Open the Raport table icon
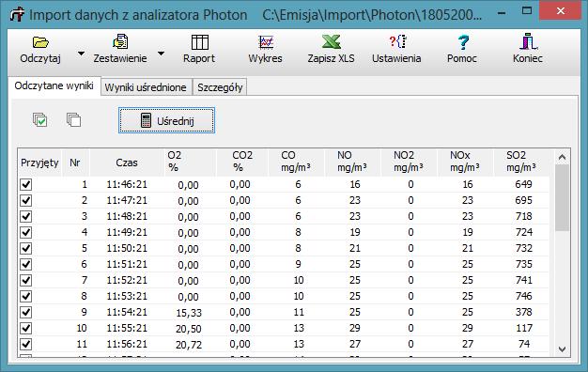Image resolution: width=588 pixels, height=372 pixels. [200, 42]
